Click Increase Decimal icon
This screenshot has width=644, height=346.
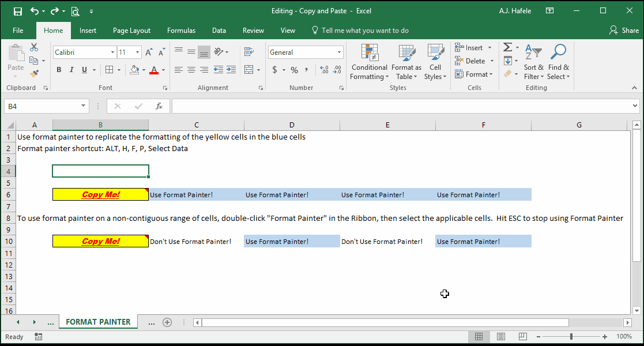pyautogui.click(x=324, y=70)
